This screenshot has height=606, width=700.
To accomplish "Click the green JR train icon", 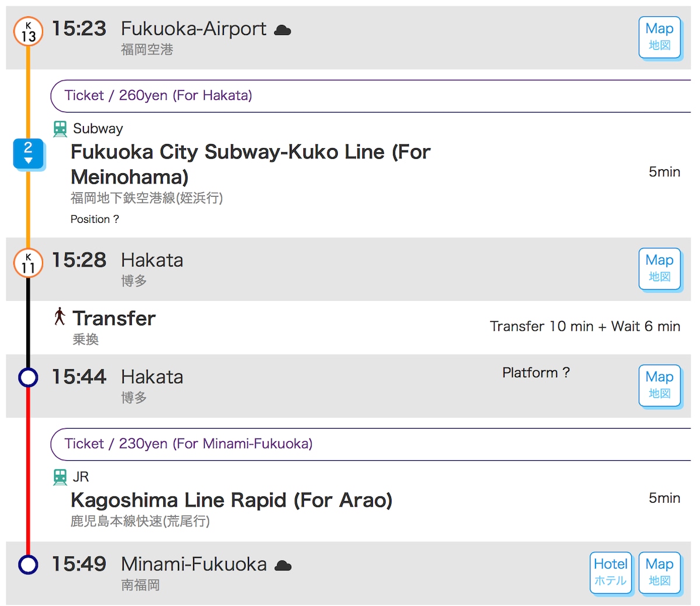I will point(60,477).
